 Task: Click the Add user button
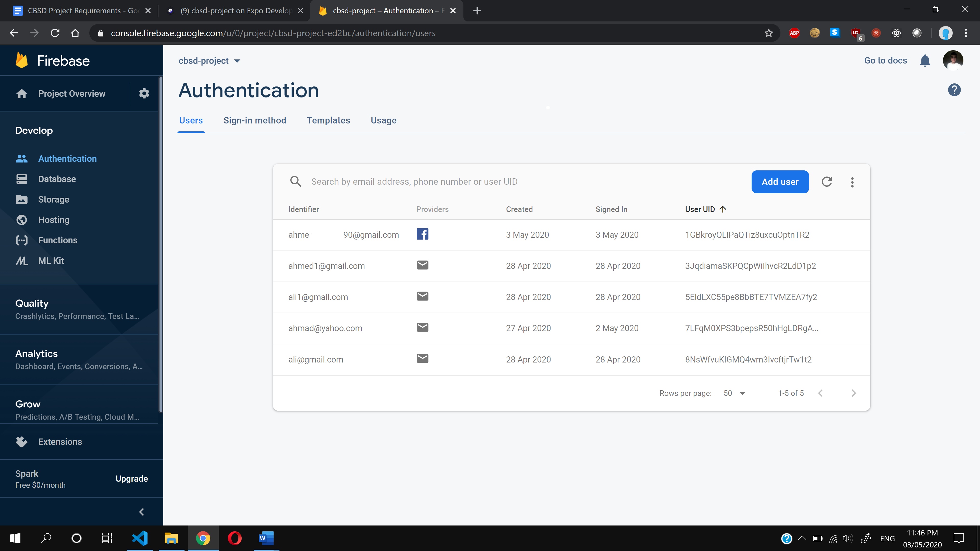click(779, 182)
